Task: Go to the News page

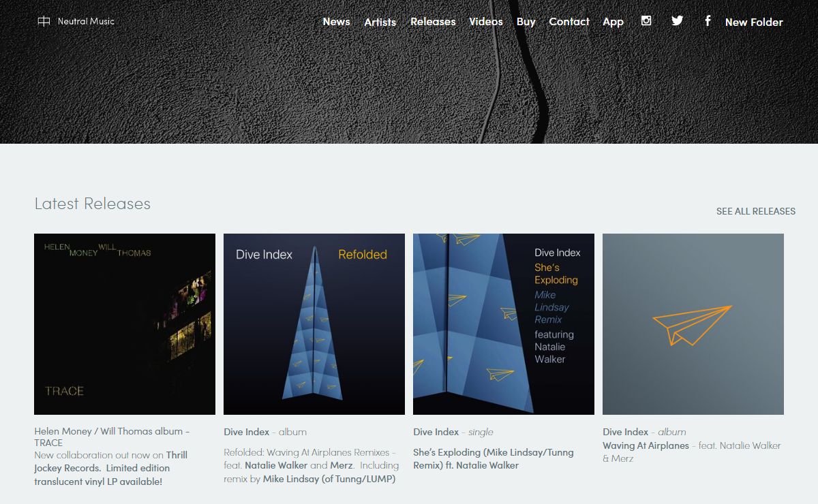Action: click(337, 22)
